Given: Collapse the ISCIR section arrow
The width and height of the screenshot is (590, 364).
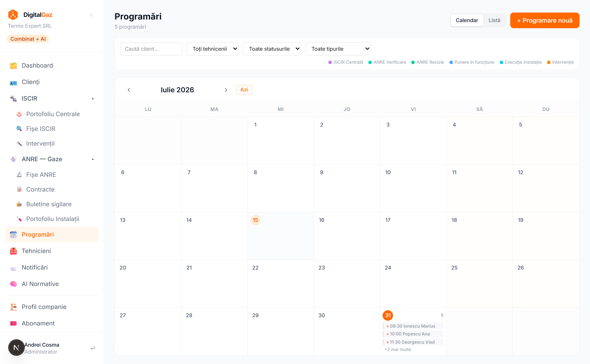Looking at the screenshot, I should pos(93,98).
